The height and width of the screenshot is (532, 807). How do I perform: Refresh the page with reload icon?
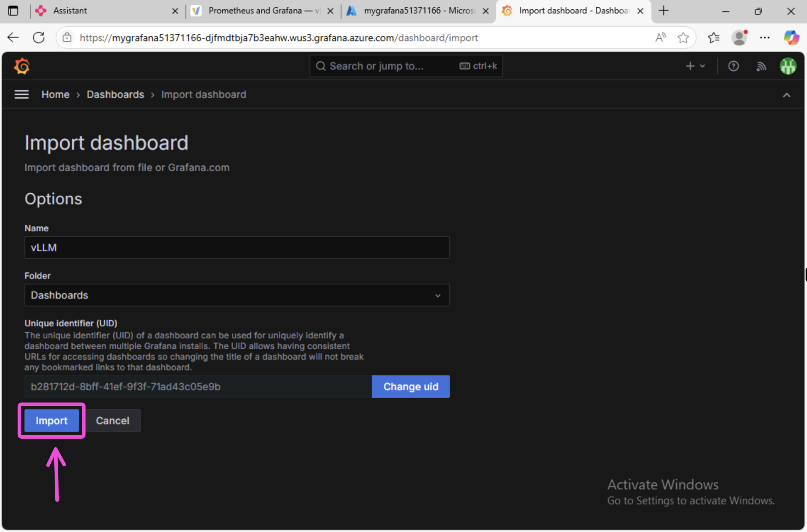(x=39, y=38)
